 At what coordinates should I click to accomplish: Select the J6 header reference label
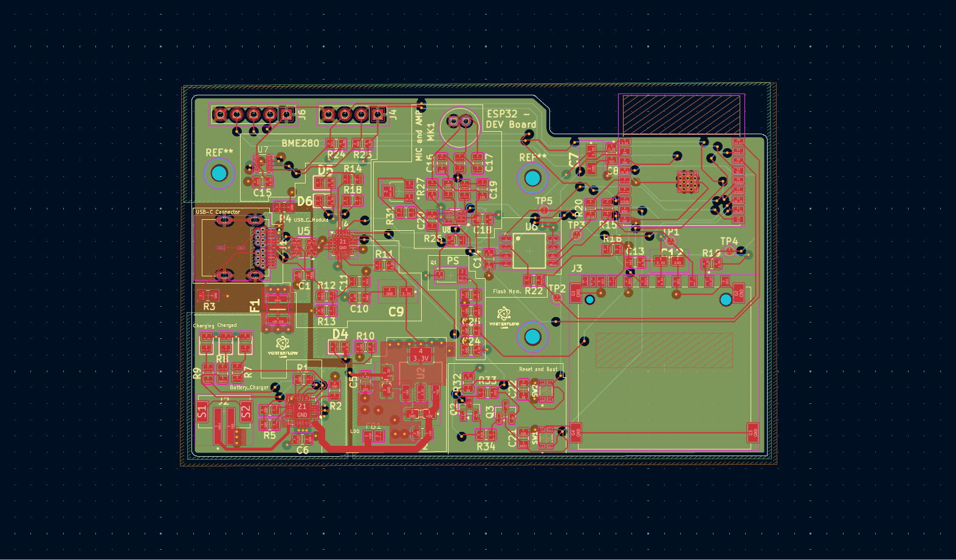tap(302, 114)
